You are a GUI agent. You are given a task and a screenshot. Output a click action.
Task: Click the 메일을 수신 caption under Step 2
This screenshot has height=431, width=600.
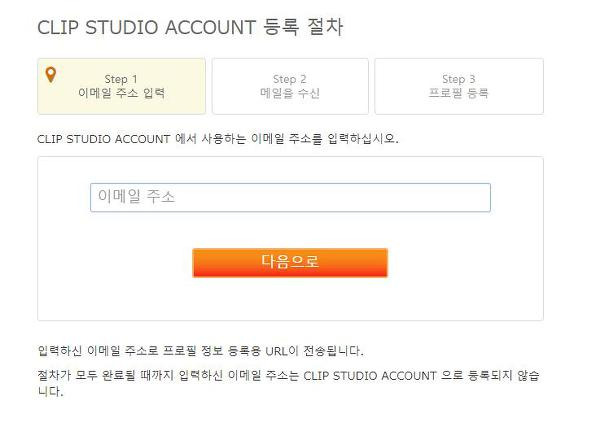click(x=290, y=93)
